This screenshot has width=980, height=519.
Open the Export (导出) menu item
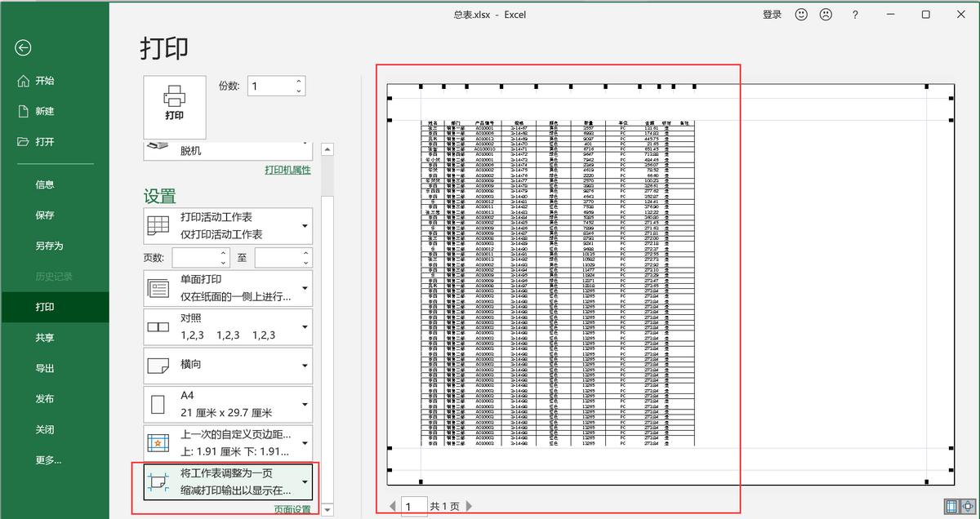45,368
